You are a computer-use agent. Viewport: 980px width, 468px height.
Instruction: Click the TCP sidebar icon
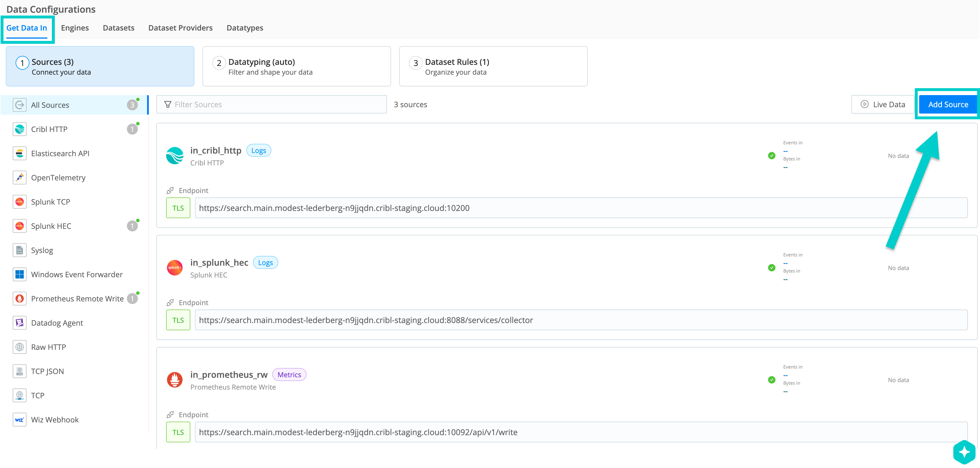point(19,395)
